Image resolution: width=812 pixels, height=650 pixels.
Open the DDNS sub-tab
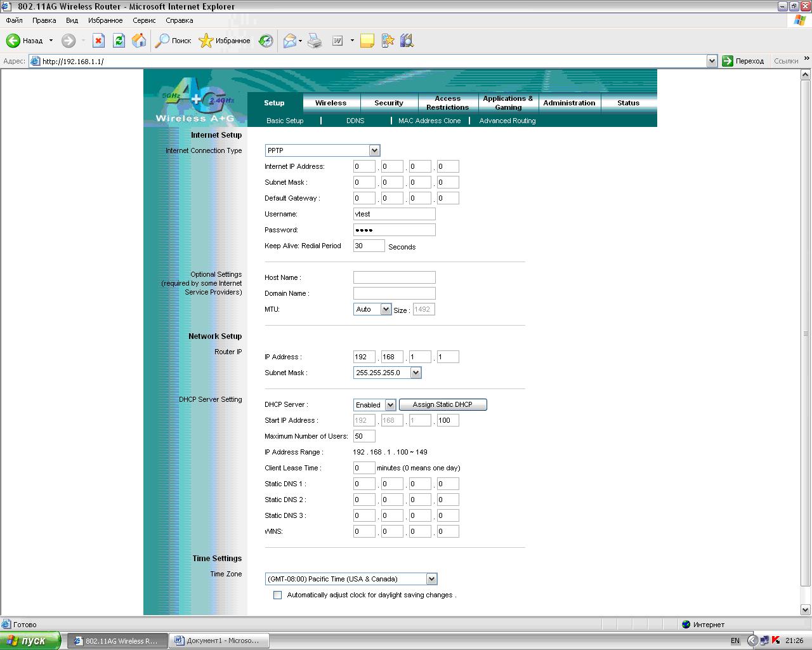click(x=355, y=121)
